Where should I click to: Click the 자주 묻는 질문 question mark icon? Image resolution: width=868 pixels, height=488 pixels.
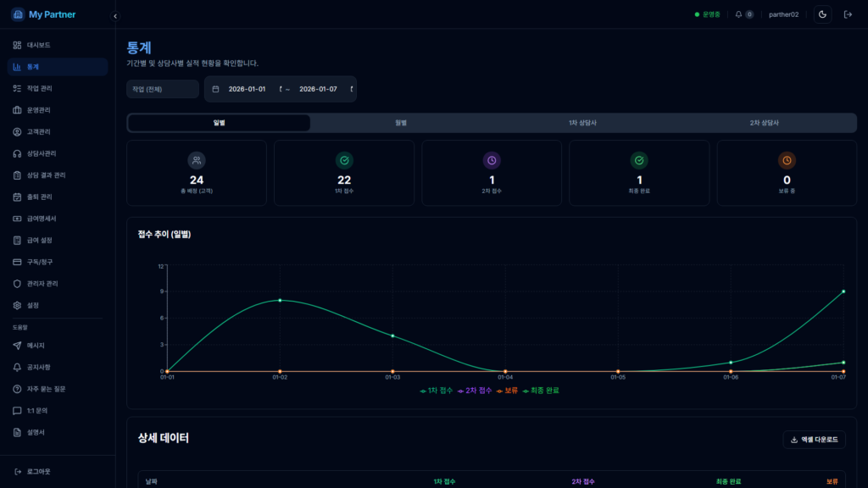pos(17,389)
